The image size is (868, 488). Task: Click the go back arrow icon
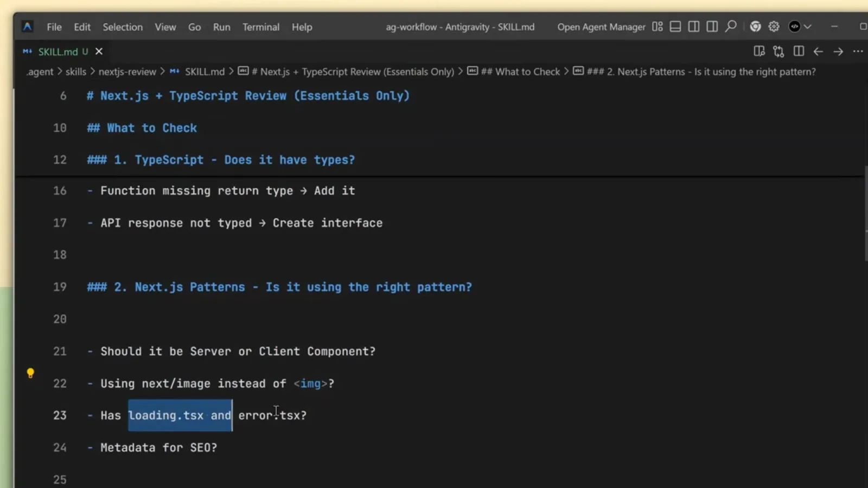point(818,52)
